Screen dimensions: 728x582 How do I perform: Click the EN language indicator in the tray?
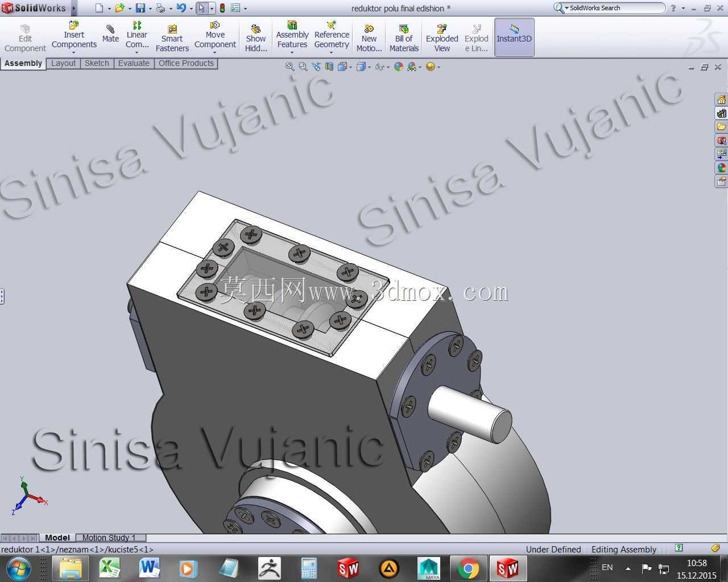607,567
